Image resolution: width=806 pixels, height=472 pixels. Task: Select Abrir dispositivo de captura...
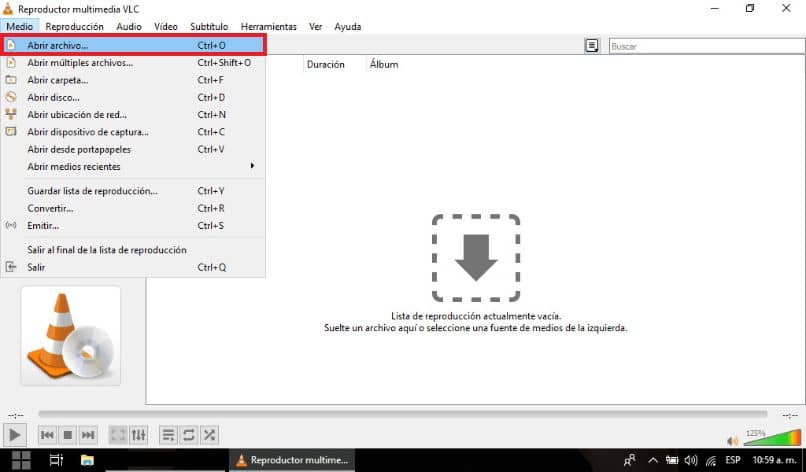click(133, 132)
